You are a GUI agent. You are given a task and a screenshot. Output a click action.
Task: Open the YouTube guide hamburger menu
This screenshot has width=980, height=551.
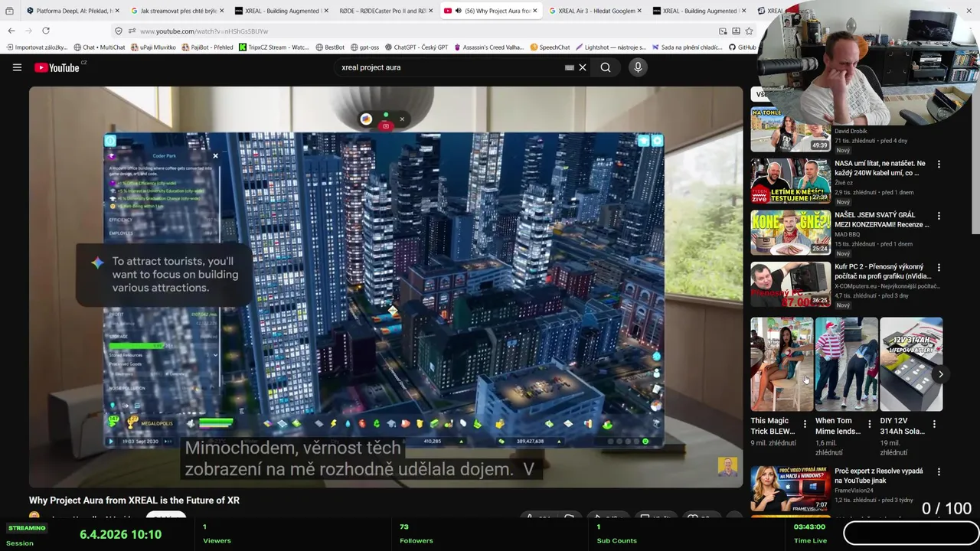coord(17,67)
